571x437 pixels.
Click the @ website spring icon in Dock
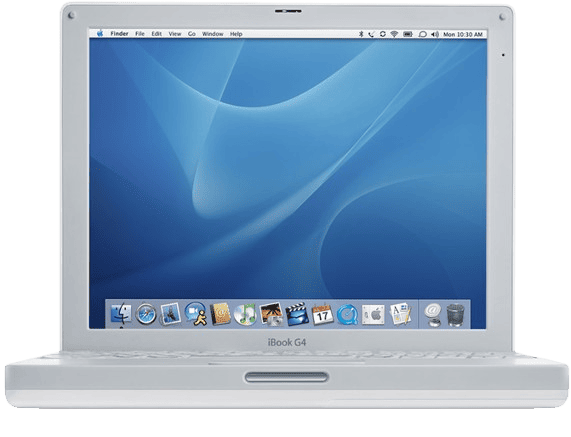click(x=433, y=315)
